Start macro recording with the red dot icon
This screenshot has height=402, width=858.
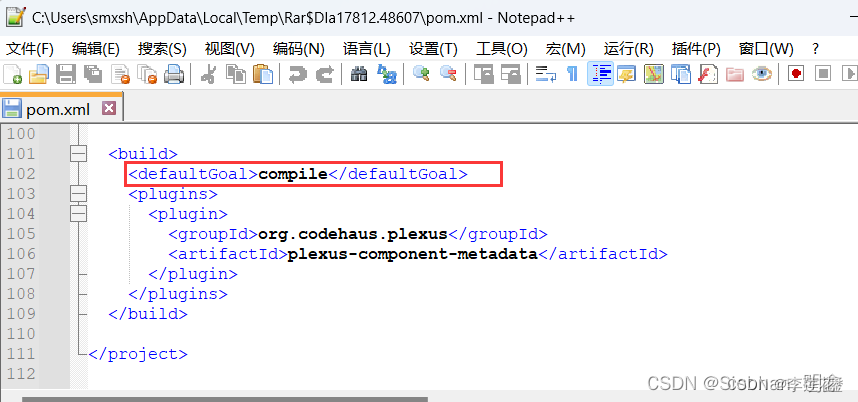tap(796, 74)
